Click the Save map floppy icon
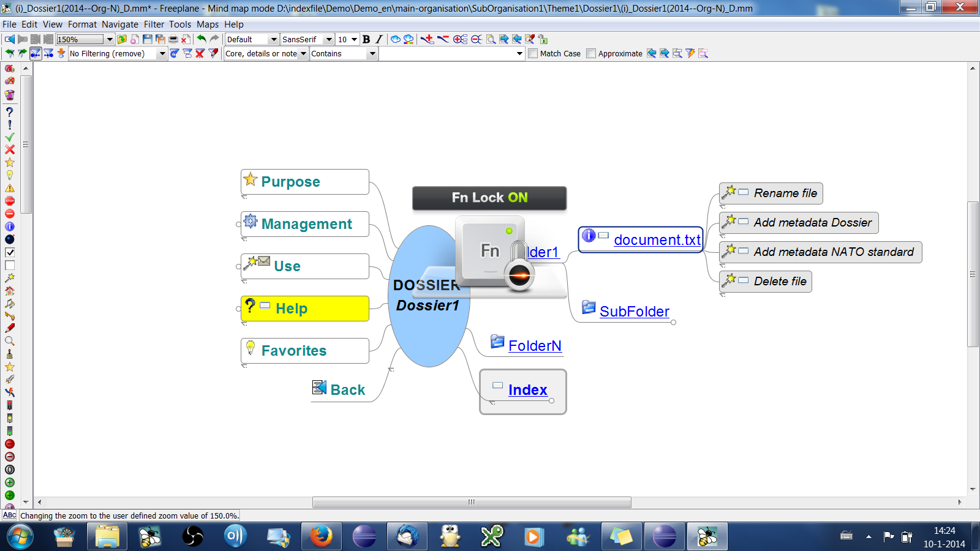The height and width of the screenshot is (551, 980). [x=147, y=39]
